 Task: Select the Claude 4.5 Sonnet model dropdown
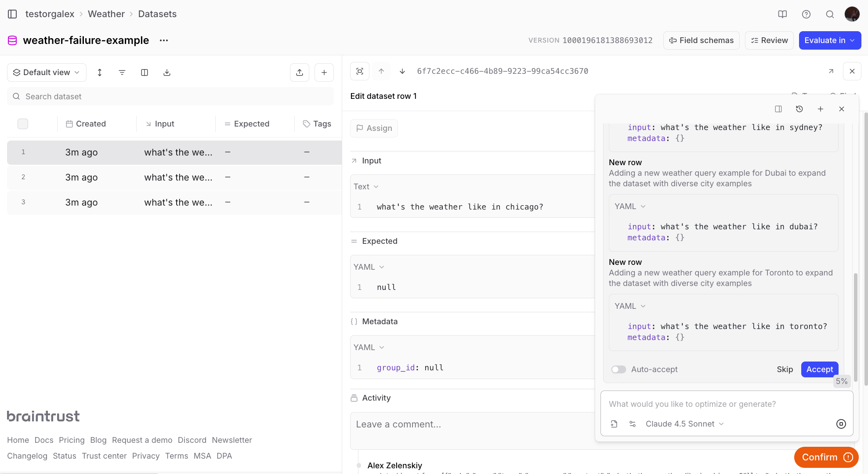click(684, 424)
